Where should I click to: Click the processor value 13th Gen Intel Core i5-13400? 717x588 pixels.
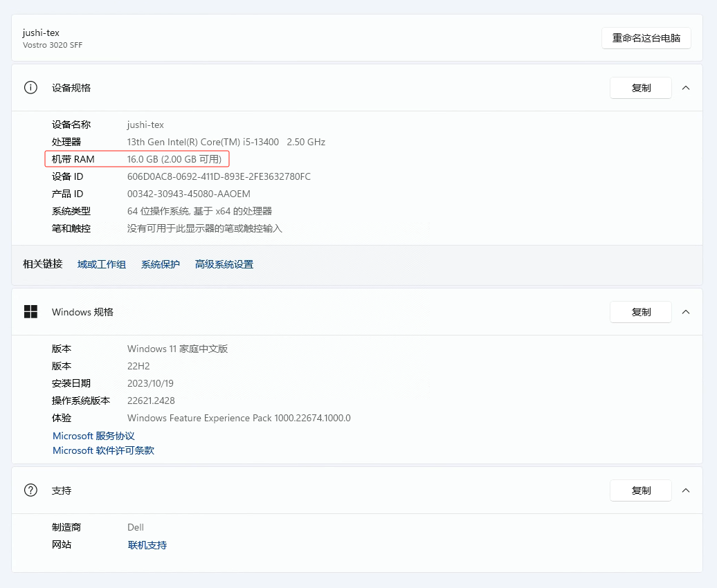[226, 142]
